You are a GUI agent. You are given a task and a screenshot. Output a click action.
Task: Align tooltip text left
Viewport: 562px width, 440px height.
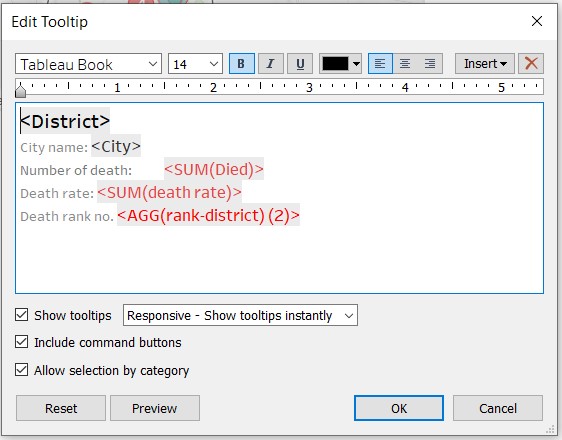(380, 64)
